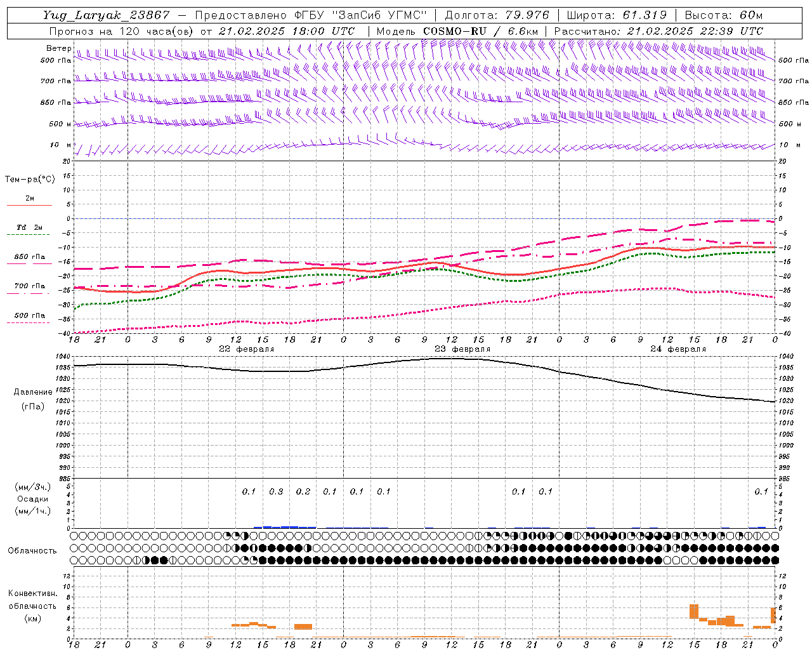812x650 pixels.
Task: Click the Ветер wind panel label
Action: coord(58,48)
